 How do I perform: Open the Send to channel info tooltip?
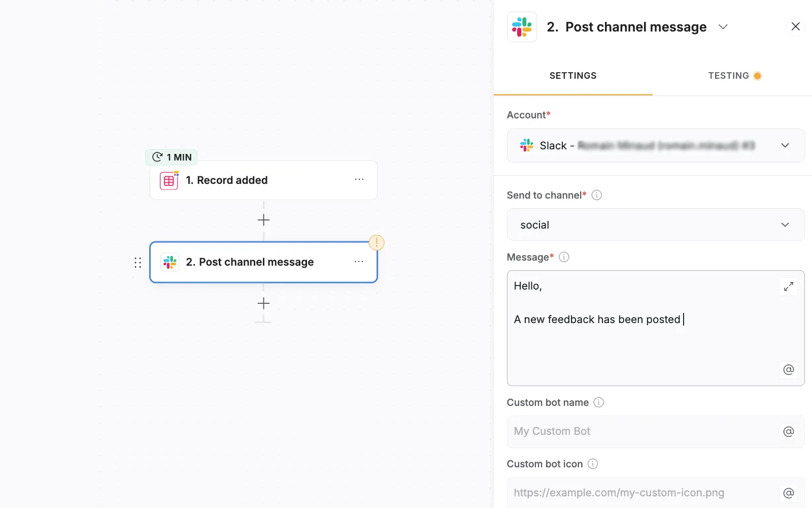(597, 195)
